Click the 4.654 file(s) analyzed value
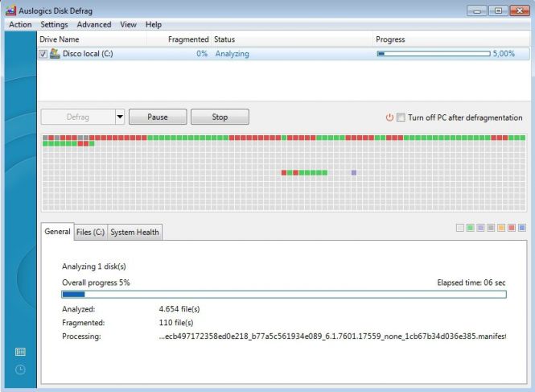 [179, 309]
